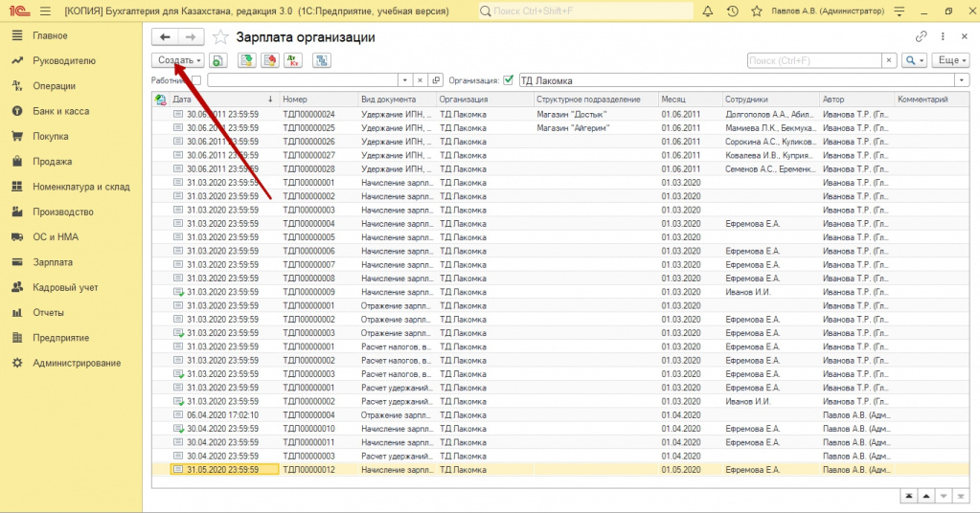Open related documents structure icon
This screenshot has height=513, width=980.
(322, 60)
